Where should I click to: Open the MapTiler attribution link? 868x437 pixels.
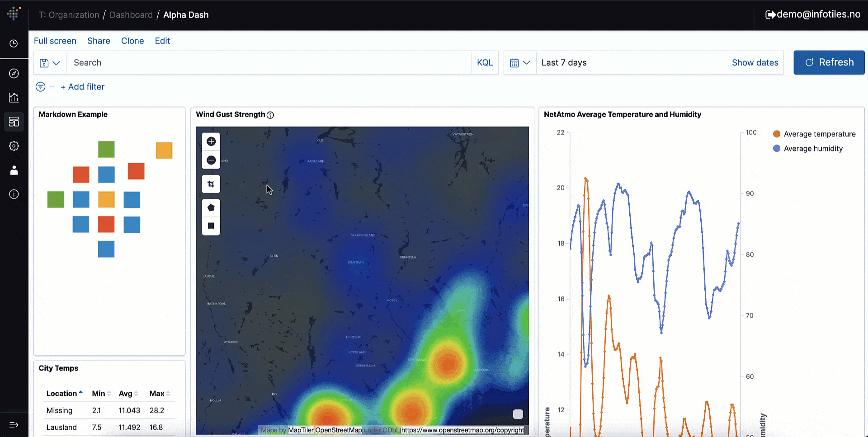[301, 430]
